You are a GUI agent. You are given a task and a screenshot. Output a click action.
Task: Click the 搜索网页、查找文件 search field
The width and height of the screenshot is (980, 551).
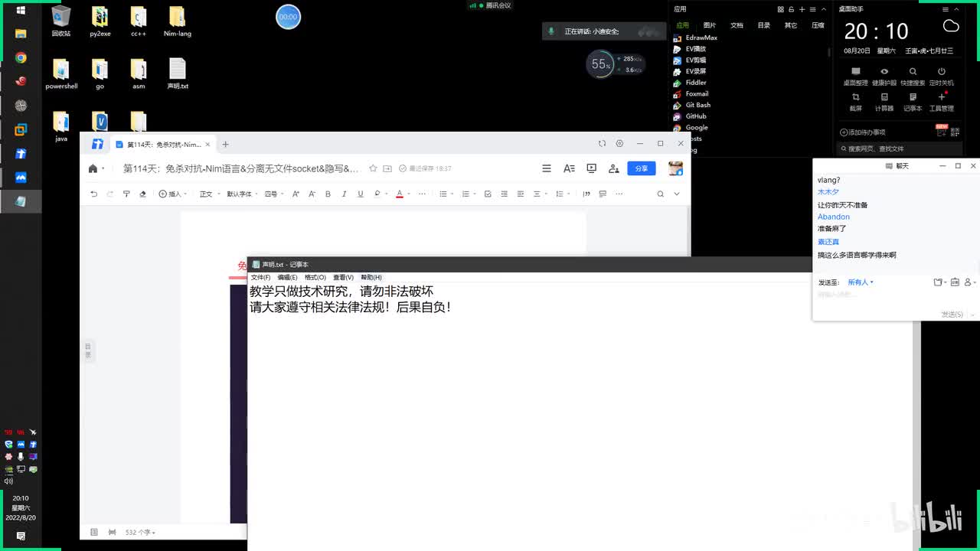pyautogui.click(x=900, y=148)
